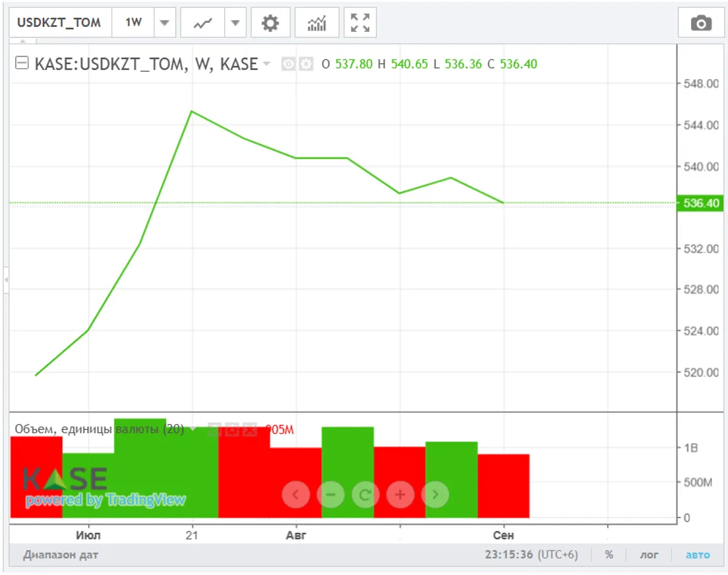Open the chart style dropdown arrow
728x575 pixels.
click(x=235, y=23)
